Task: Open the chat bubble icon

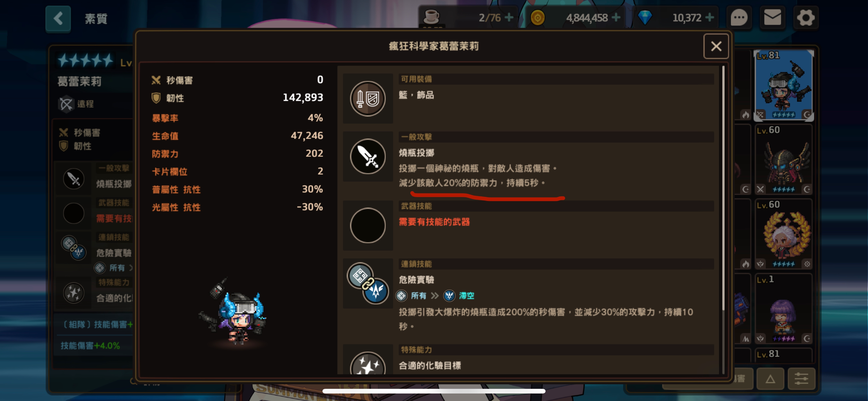Action: click(x=739, y=17)
